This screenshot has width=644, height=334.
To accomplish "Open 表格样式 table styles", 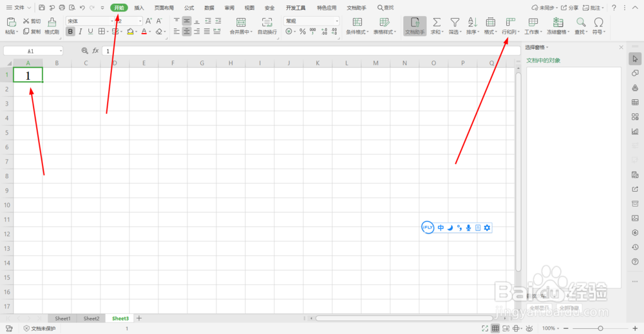I will point(384,26).
